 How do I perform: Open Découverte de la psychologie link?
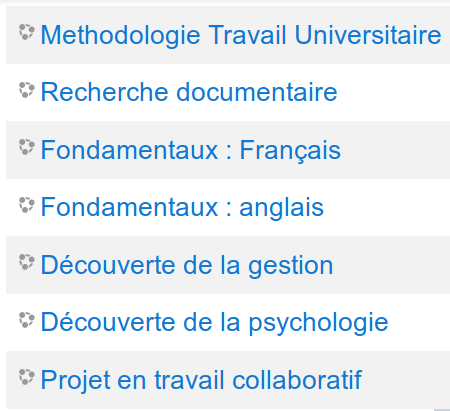[215, 323]
